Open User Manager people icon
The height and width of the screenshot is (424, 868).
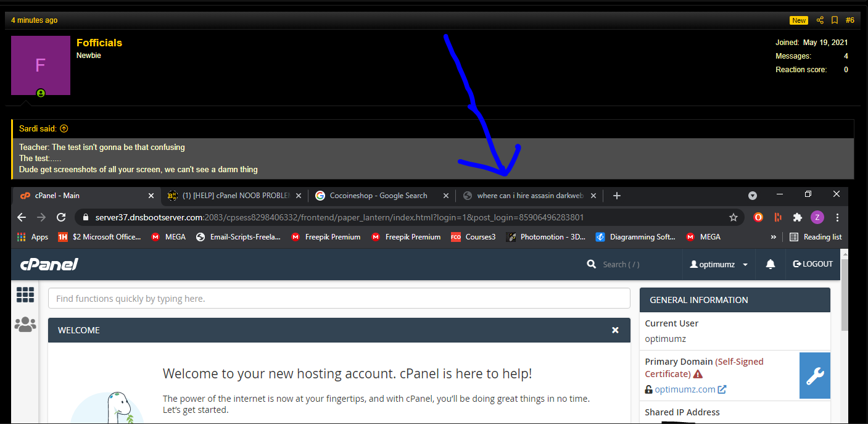[25, 324]
